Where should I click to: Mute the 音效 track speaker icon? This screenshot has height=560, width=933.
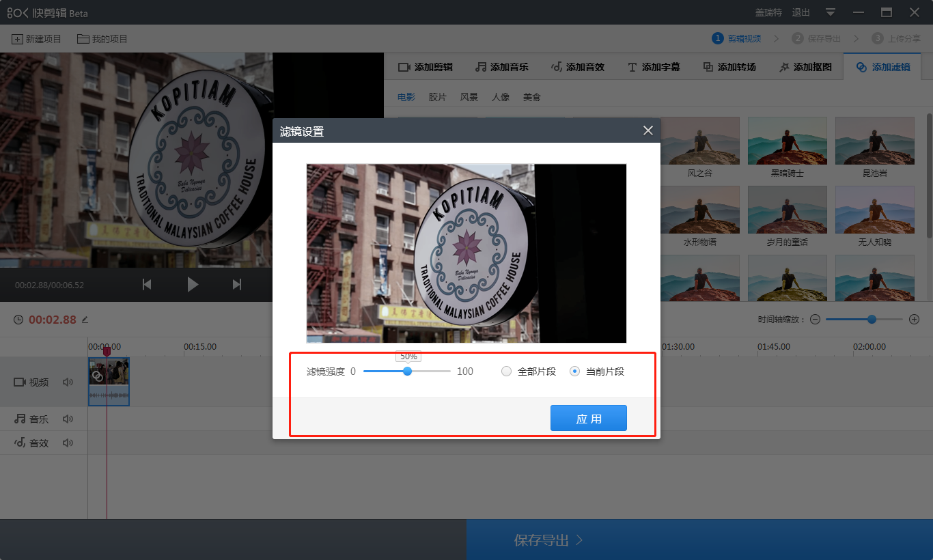68,443
